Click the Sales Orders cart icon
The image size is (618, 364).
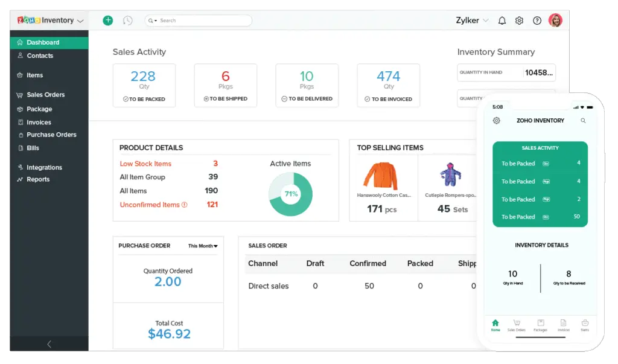tap(20, 95)
